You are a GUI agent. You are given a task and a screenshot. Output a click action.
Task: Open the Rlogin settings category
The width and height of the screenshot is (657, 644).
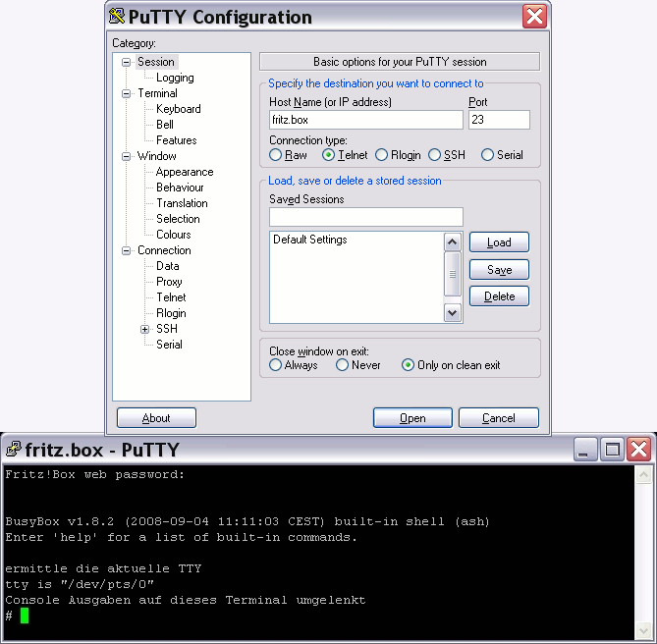tap(171, 313)
